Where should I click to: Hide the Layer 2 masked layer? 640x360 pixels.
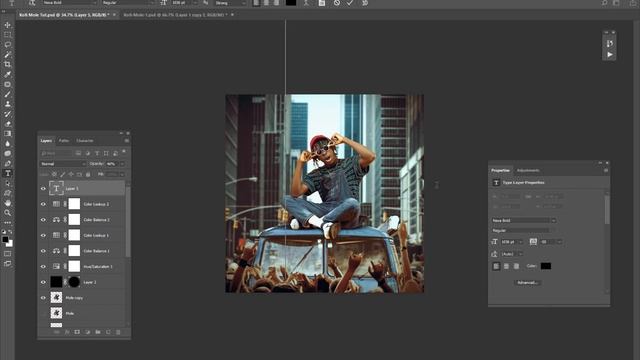43,282
